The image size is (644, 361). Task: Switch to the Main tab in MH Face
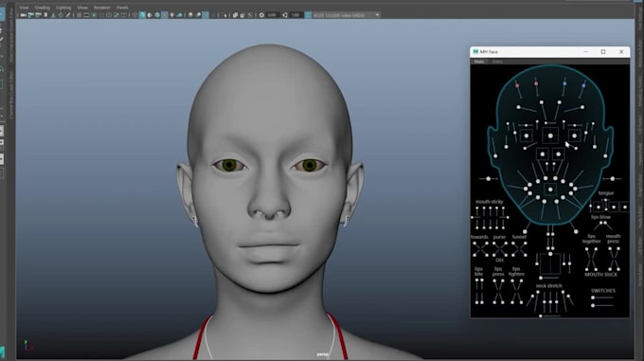coord(479,62)
